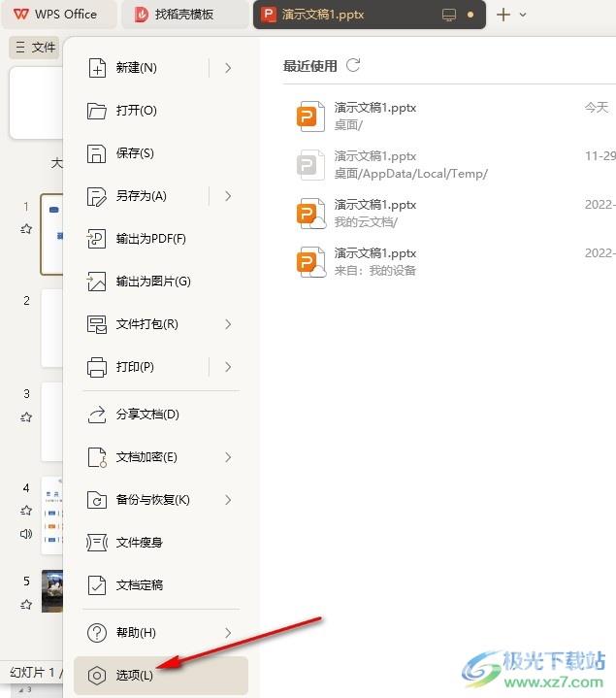The height and width of the screenshot is (698, 616).
Task: Choose 输出为PDF(F) from the file menu
Action: click(161, 239)
